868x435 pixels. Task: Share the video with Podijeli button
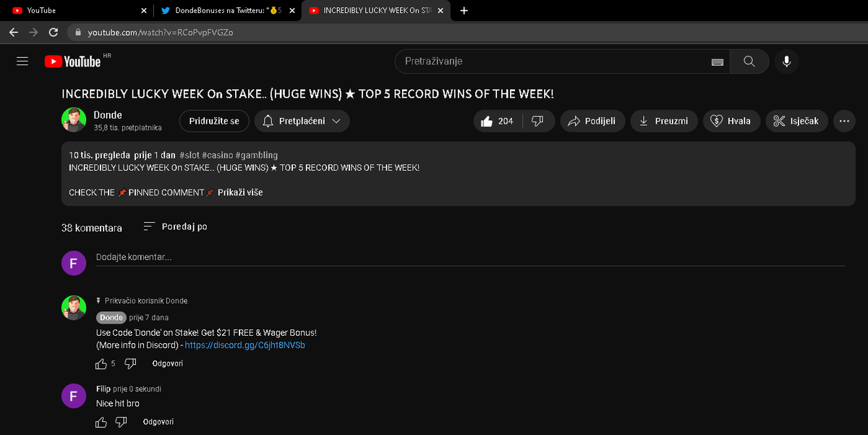click(x=592, y=121)
